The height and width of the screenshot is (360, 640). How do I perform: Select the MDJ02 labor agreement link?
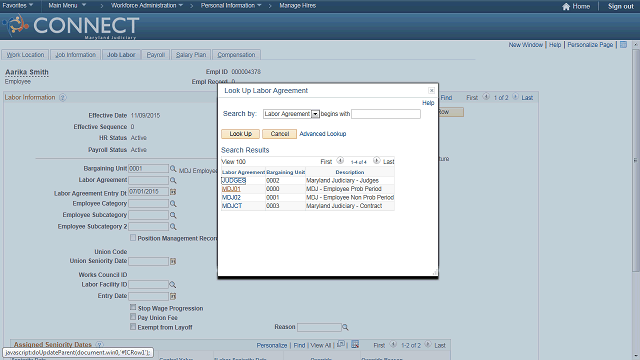click(231, 198)
